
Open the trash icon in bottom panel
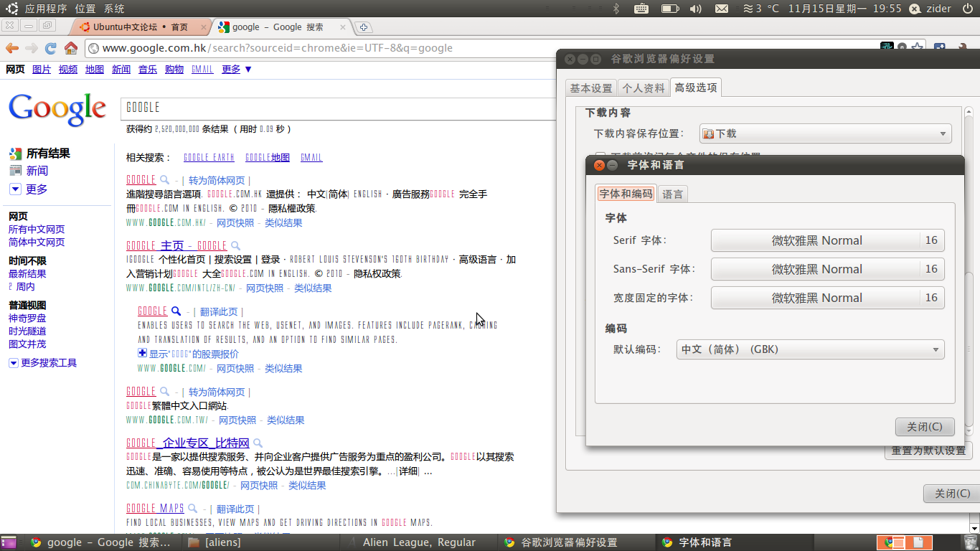tap(971, 542)
